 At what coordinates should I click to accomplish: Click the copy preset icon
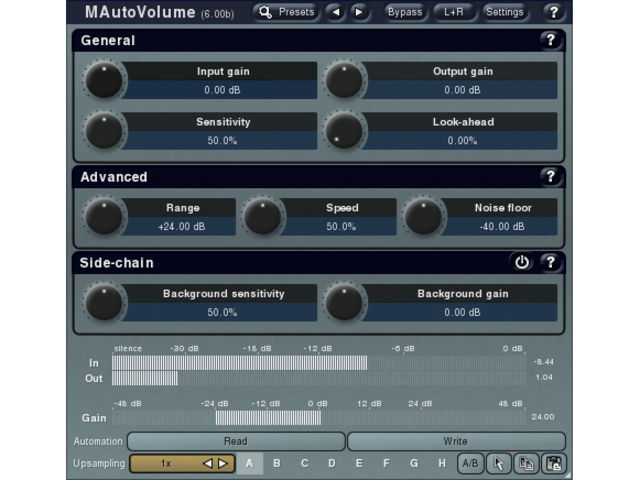pos(526,463)
